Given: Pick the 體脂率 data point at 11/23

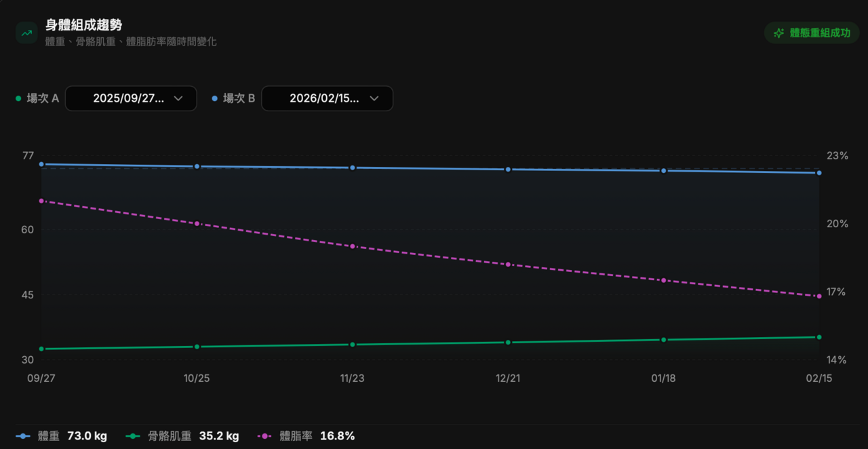Looking at the screenshot, I should 353,246.
